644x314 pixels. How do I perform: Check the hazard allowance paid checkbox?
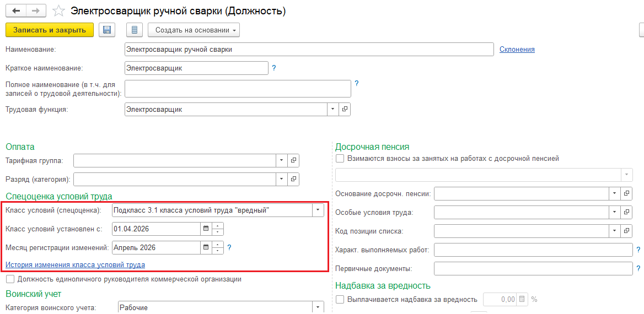point(340,300)
